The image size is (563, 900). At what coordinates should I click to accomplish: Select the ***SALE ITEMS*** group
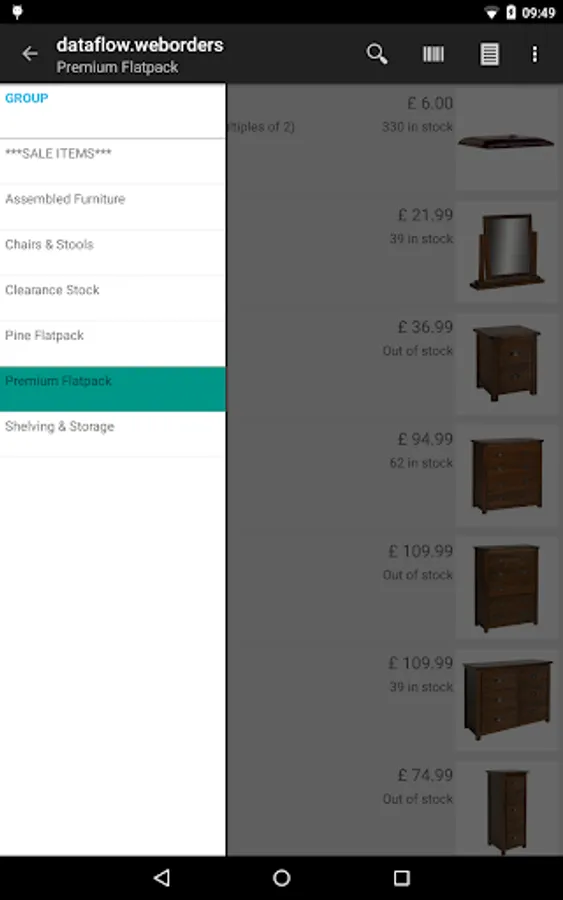tap(112, 161)
